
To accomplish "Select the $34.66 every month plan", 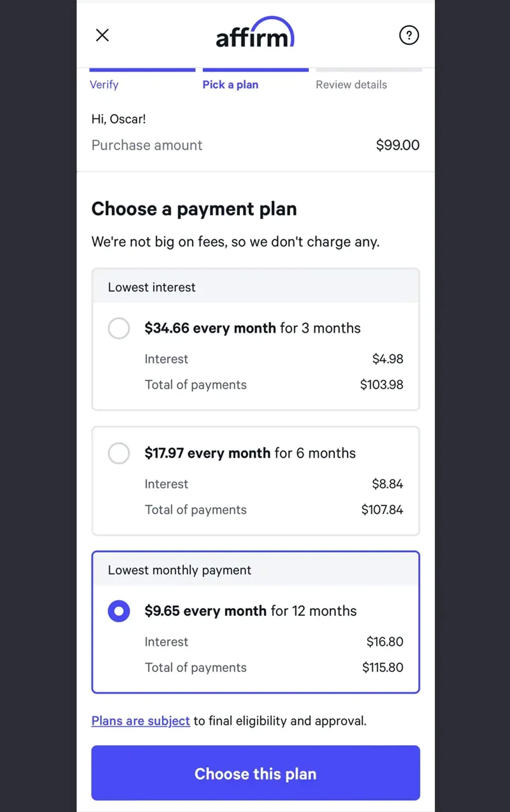I will [252, 327].
